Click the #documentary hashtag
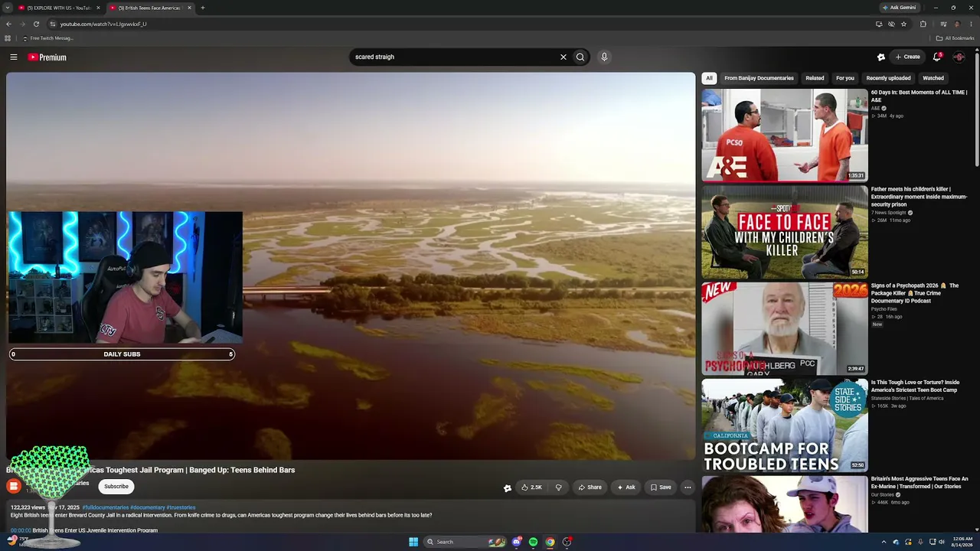 pos(148,507)
